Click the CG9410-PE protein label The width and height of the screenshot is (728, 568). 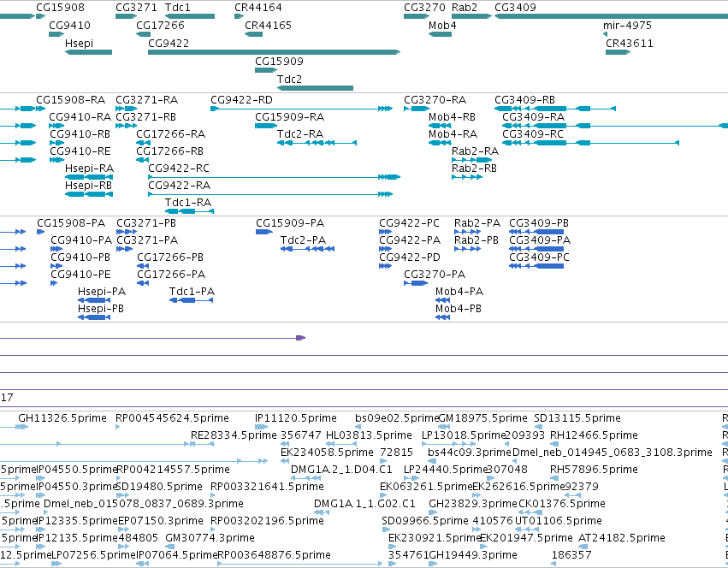pos(80,274)
